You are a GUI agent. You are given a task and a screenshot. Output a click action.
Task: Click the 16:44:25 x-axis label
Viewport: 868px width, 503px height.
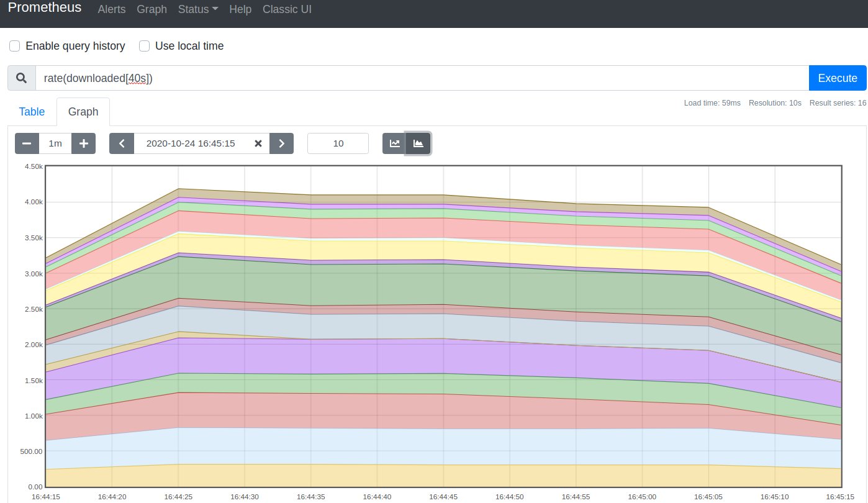click(x=178, y=497)
